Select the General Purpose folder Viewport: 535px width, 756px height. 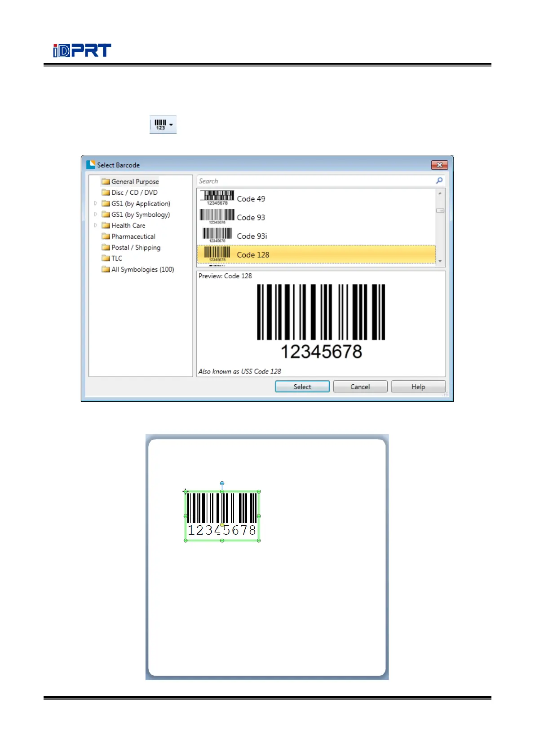pyautogui.click(x=130, y=181)
